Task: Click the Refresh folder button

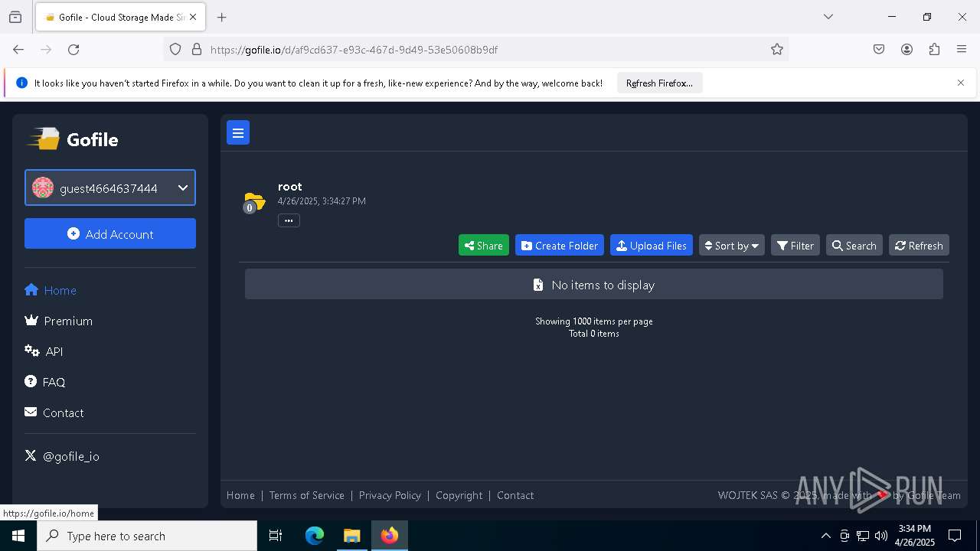Action: click(919, 246)
